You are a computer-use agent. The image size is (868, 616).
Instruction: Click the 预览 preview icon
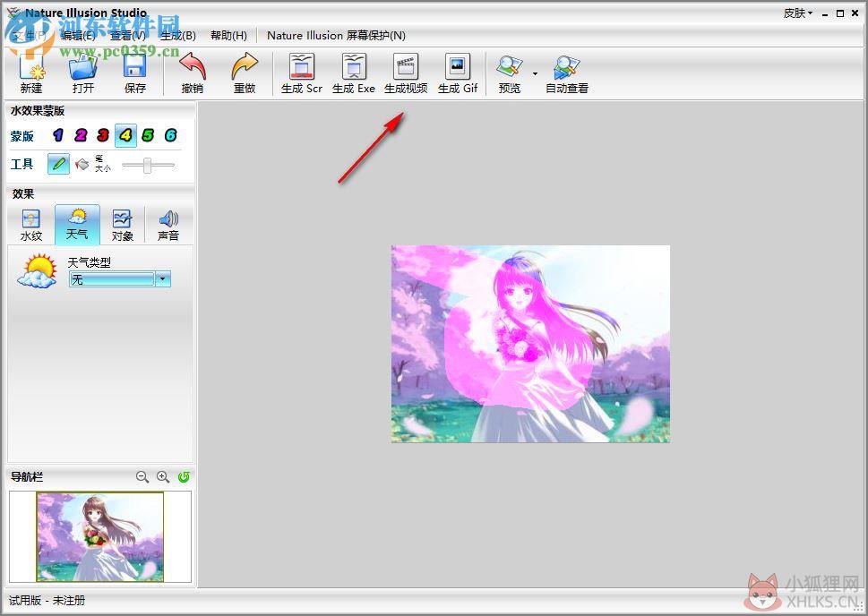point(510,73)
